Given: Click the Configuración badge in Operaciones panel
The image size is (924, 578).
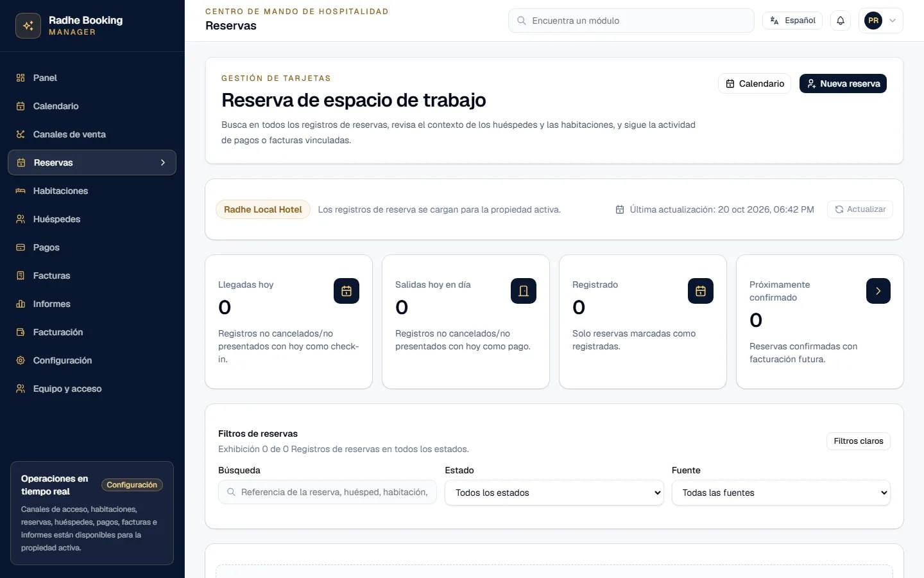Looking at the screenshot, I should pos(132,485).
